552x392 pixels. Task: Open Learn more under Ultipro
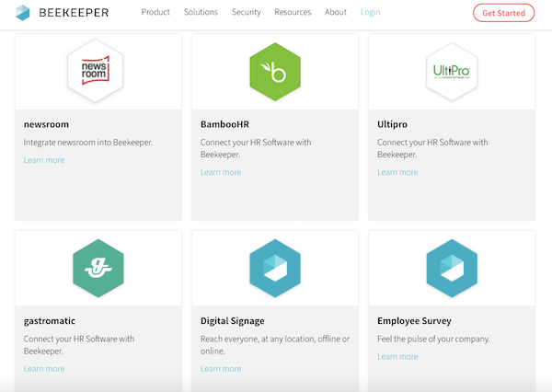point(397,172)
